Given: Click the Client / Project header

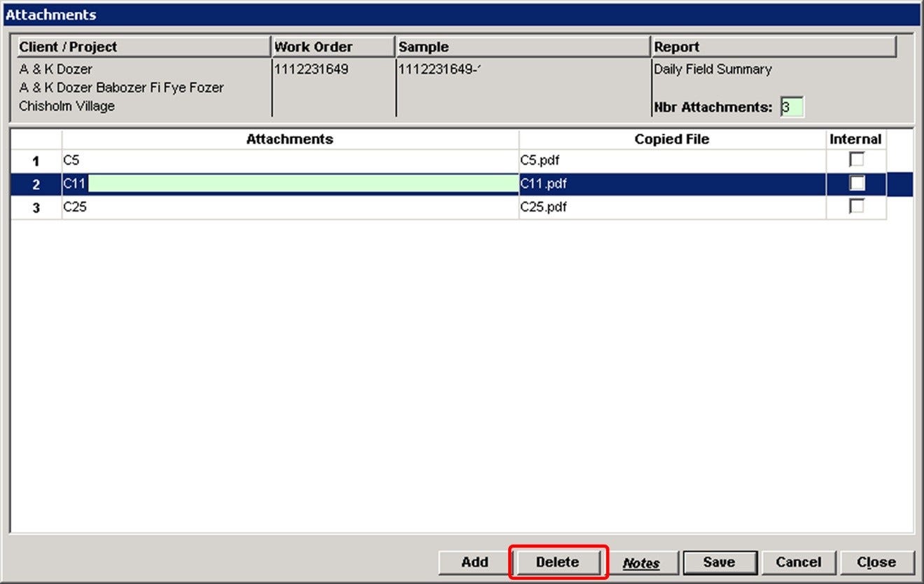Looking at the screenshot, I should click(x=143, y=47).
